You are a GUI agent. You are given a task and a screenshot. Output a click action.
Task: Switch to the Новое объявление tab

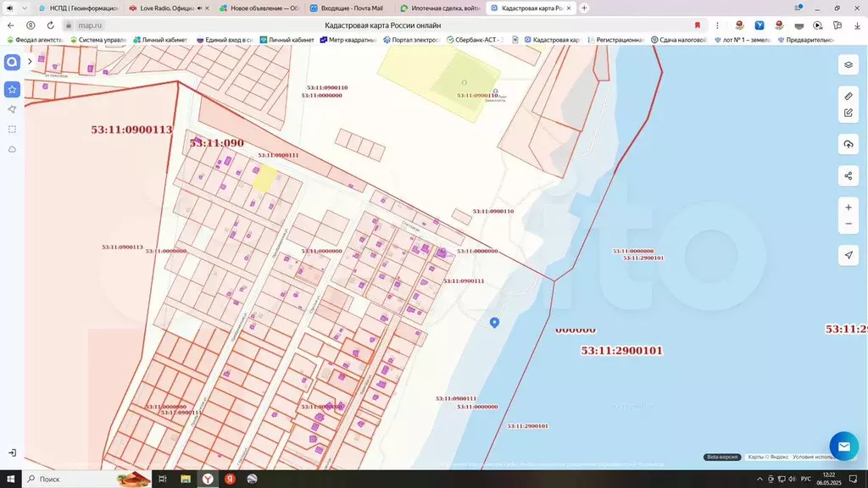click(259, 8)
